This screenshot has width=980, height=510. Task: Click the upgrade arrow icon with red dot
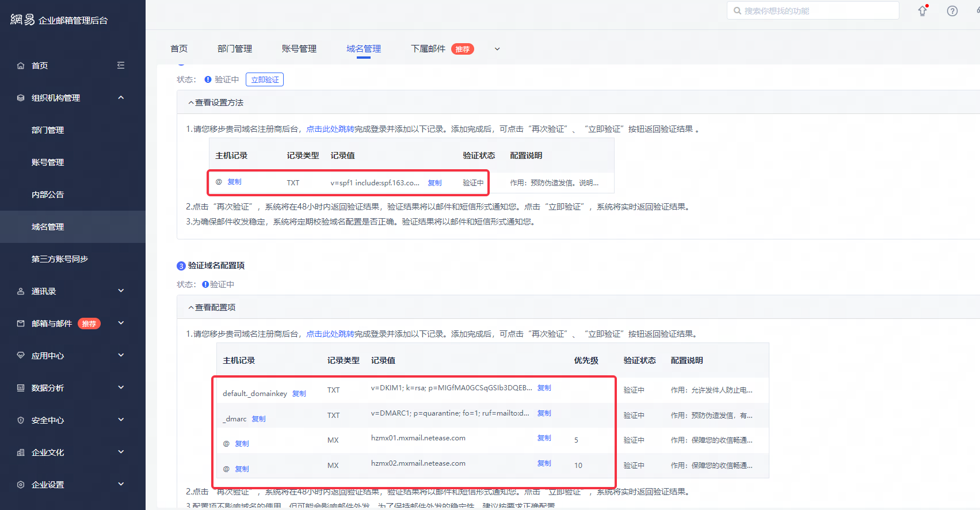922,11
